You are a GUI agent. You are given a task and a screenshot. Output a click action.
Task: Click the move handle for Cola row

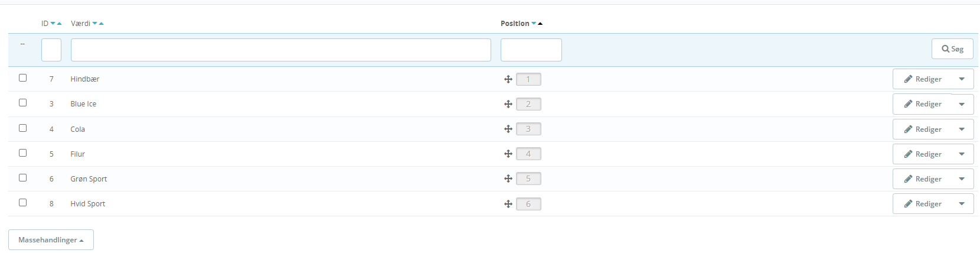(508, 129)
